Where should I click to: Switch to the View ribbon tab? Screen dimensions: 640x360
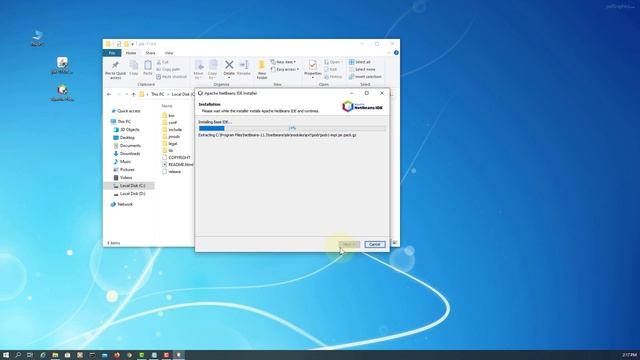tap(169, 53)
